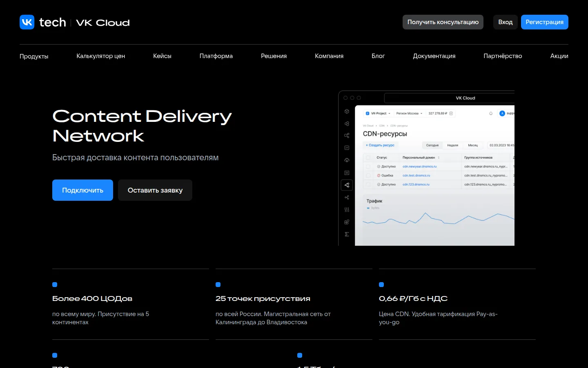Open the user avatar 'A' in dashboard
This screenshot has height=368, width=588.
(x=502, y=113)
